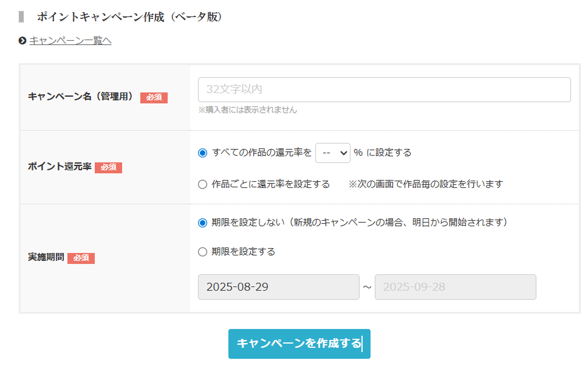Click the ※次の画面で作品毎の設定 note text
The height and width of the screenshot is (374, 588).
(426, 184)
